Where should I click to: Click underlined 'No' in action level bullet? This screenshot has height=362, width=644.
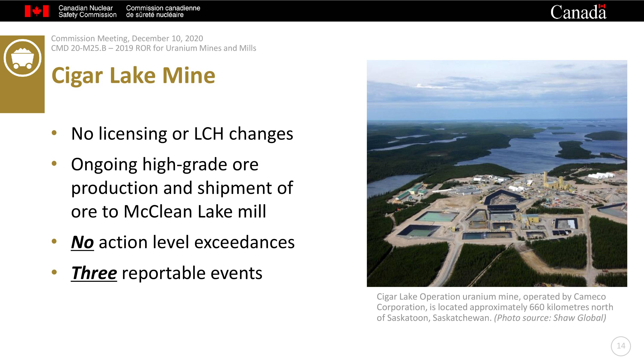(x=82, y=242)
